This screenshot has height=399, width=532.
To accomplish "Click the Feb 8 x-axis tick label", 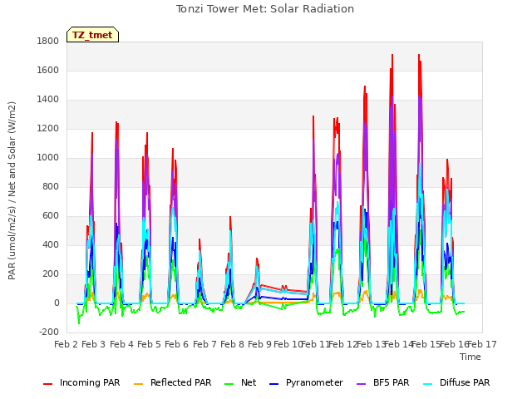I will pyautogui.click(x=232, y=344).
